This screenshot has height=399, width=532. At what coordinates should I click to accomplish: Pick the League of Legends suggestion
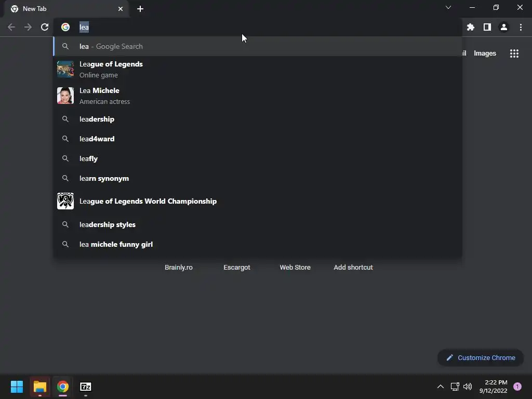(x=258, y=69)
